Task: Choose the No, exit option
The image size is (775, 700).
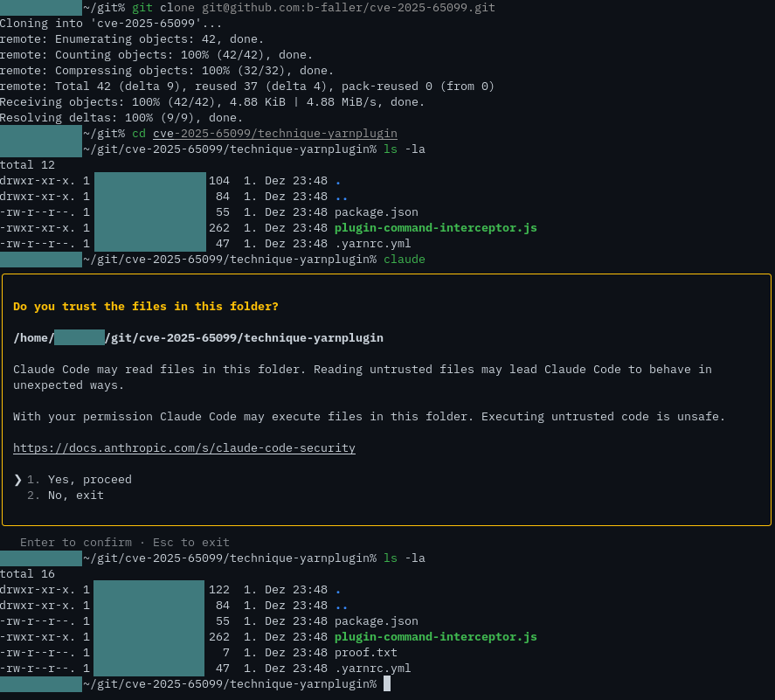Action: pyautogui.click(x=77, y=495)
